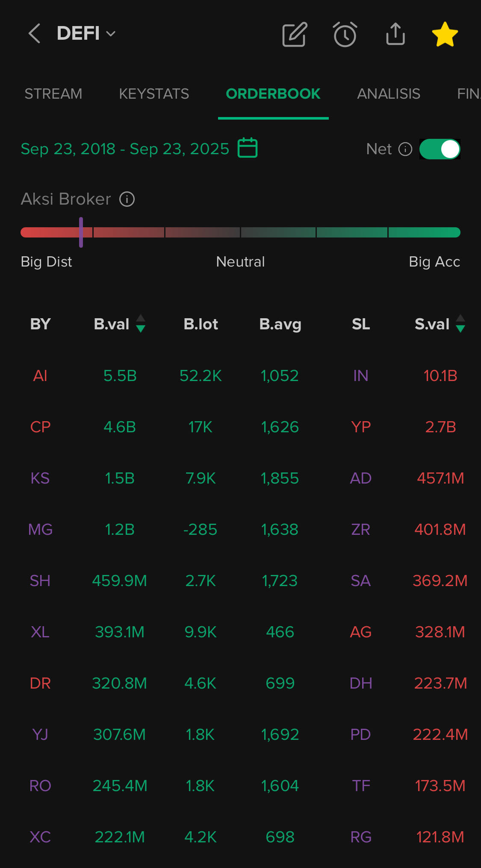
Task: Switch to the STREAM tab
Action: 53,94
